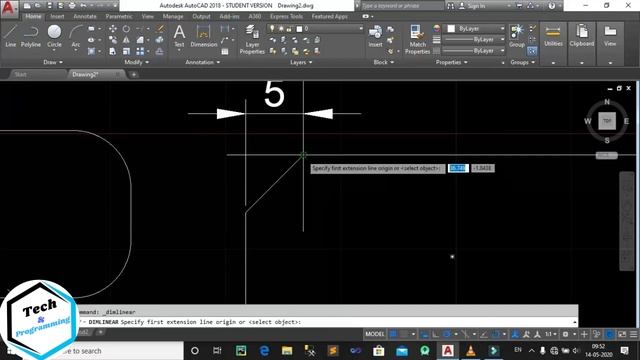Image resolution: width=640 pixels, height=360 pixels.
Task: Toggle clean screen in status bar
Action: tap(622, 334)
